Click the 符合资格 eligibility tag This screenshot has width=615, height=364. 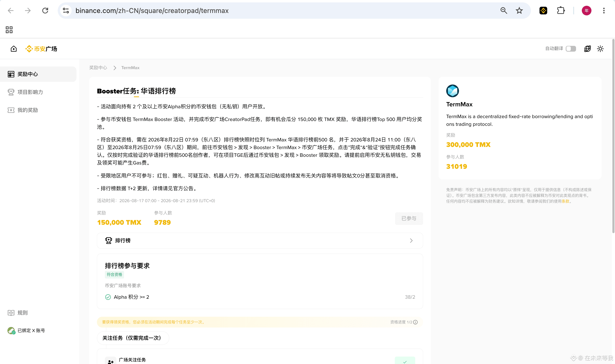tap(114, 274)
